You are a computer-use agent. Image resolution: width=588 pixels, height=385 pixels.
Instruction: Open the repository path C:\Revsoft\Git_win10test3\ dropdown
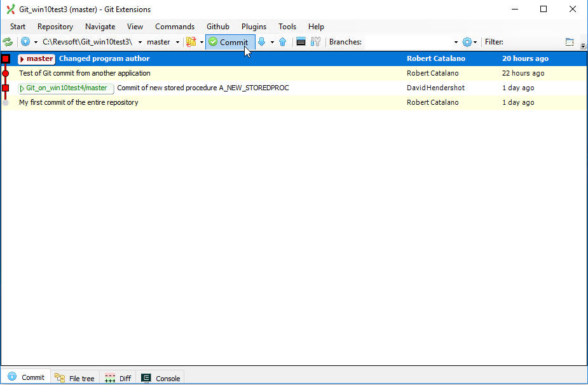[140, 42]
